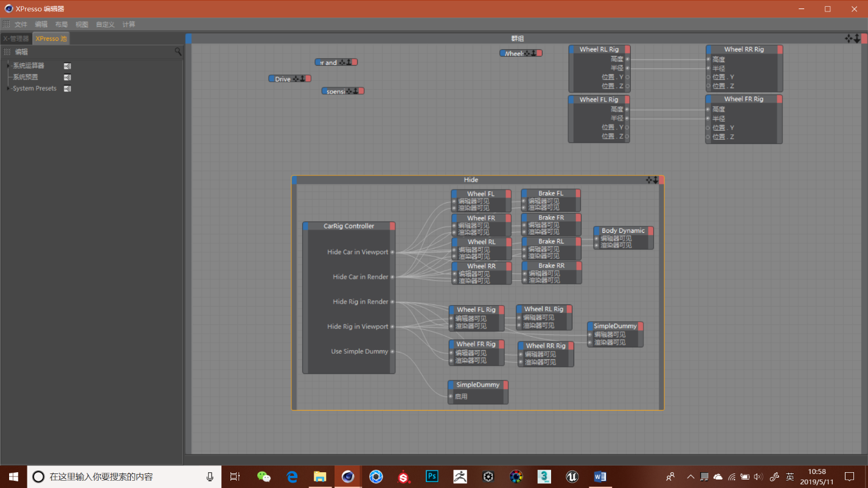The height and width of the screenshot is (488, 868).
Task: Open the 文件 menu
Action: pos(21,24)
